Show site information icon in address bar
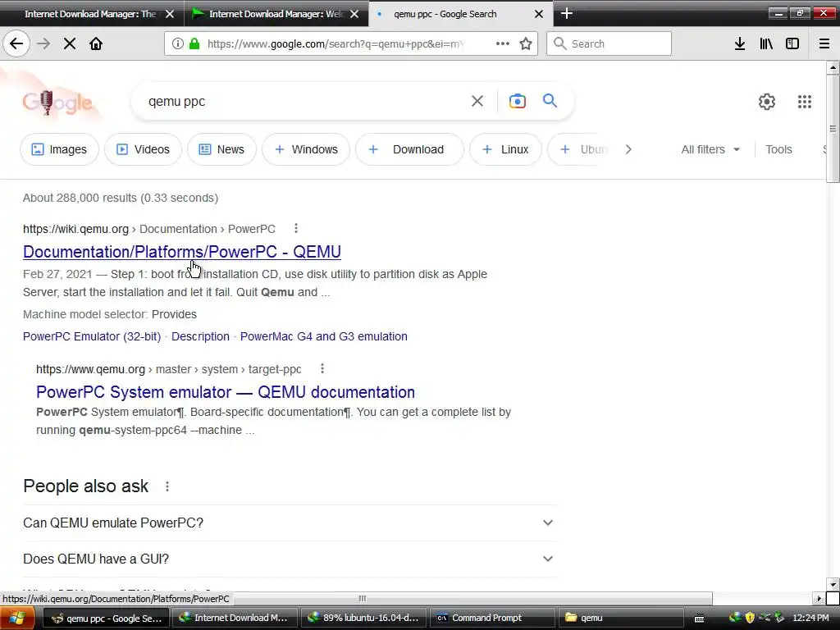The image size is (840, 630). pyautogui.click(x=177, y=44)
